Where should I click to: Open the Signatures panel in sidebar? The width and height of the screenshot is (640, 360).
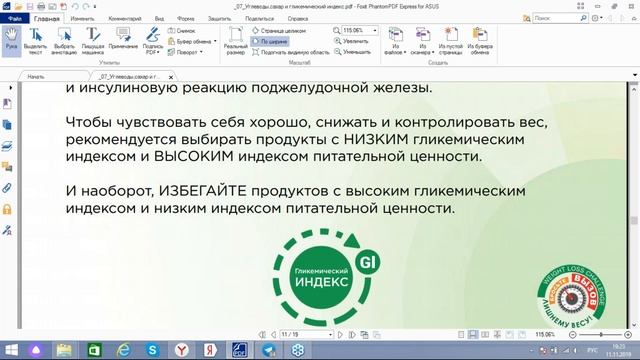pyautogui.click(x=7, y=231)
